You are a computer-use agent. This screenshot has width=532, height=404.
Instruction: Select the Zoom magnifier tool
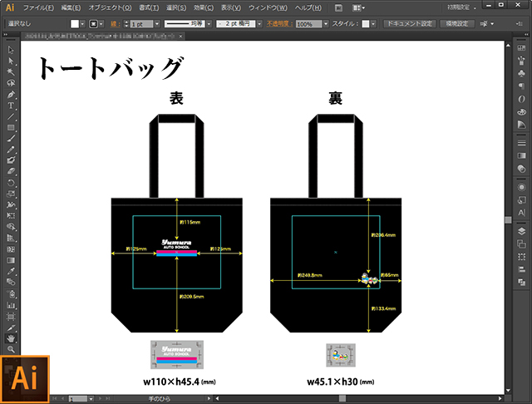tap(11, 349)
